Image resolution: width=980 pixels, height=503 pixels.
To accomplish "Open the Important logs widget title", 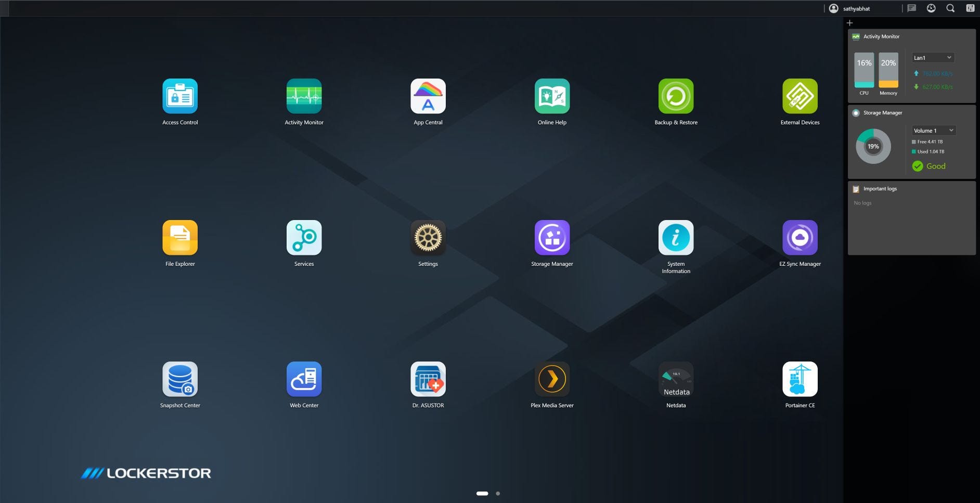I will [x=880, y=189].
